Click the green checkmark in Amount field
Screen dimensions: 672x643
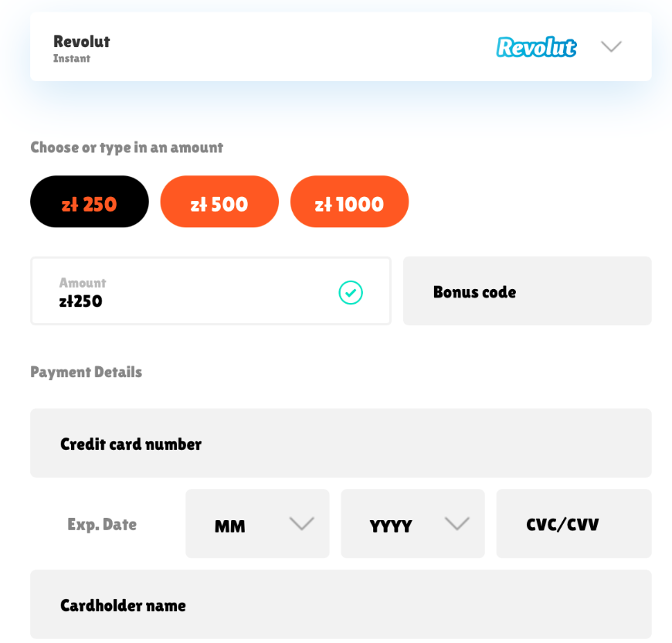[351, 292]
